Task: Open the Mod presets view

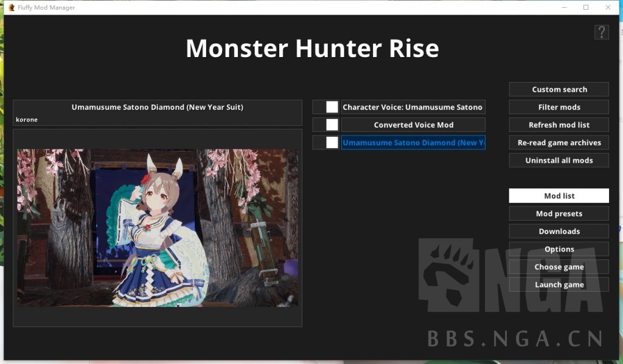Action: [558, 213]
